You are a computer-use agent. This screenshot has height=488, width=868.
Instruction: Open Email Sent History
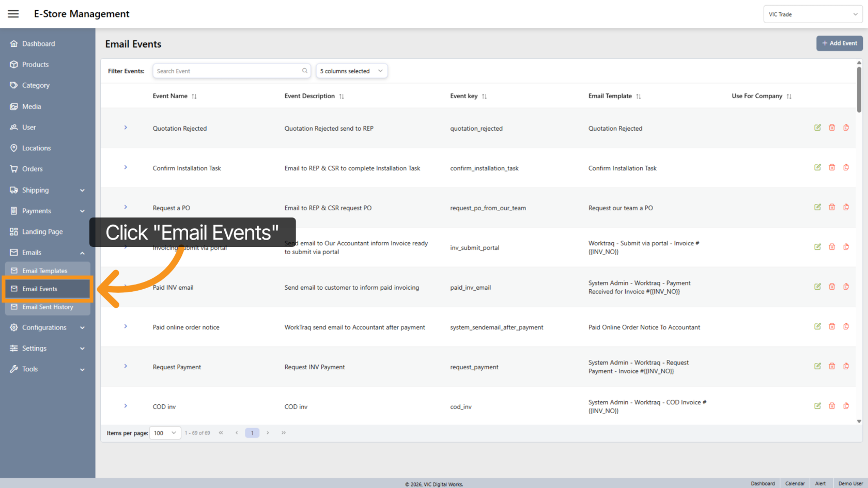47,307
